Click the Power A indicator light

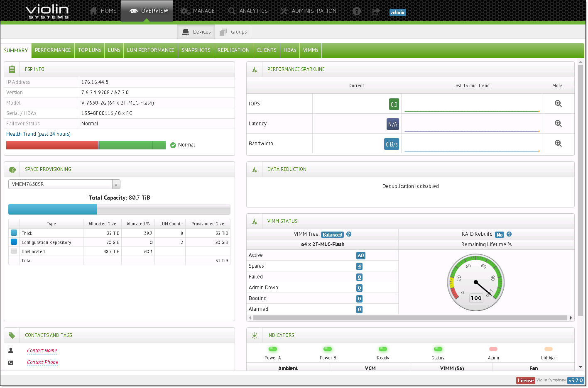tap(273, 349)
